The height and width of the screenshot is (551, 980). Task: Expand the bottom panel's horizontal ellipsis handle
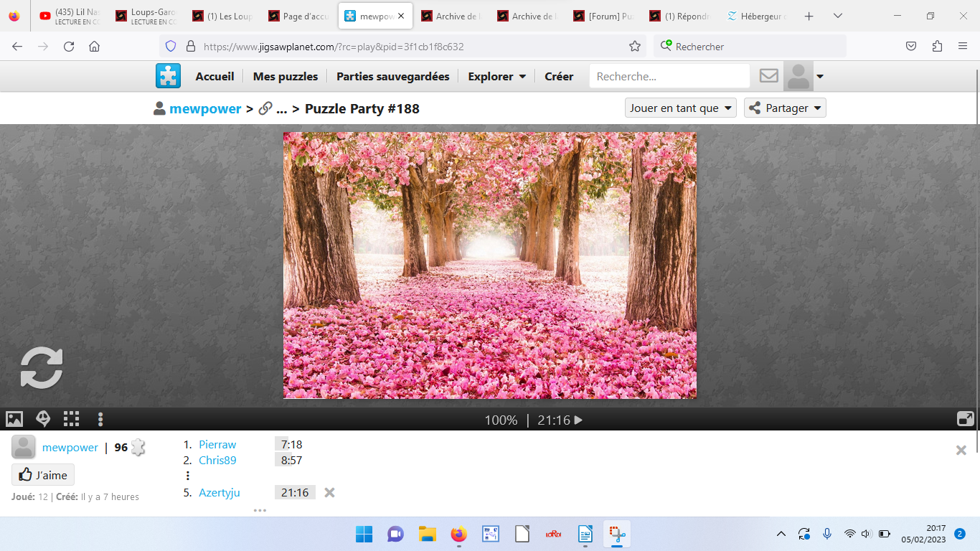tap(260, 510)
